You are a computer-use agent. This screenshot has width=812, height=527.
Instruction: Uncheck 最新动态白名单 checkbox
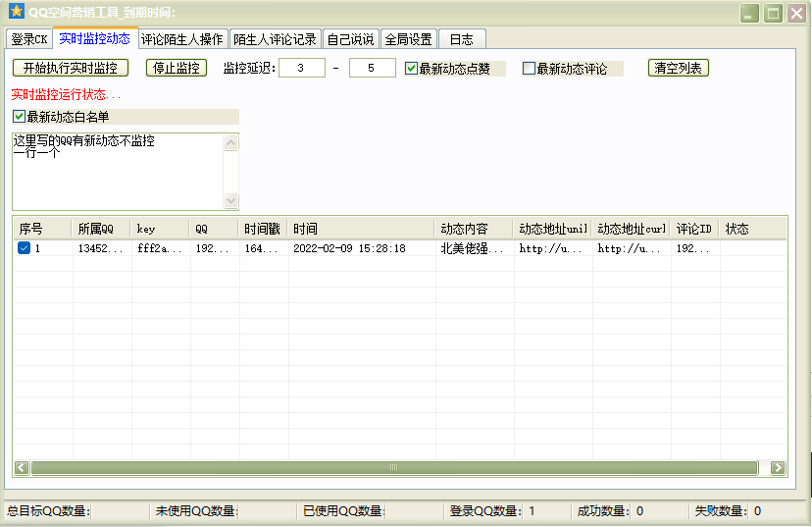pyautogui.click(x=20, y=117)
